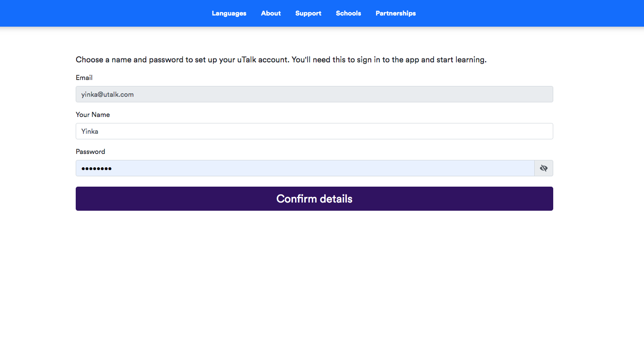Open the Languages menu item

pos(229,13)
